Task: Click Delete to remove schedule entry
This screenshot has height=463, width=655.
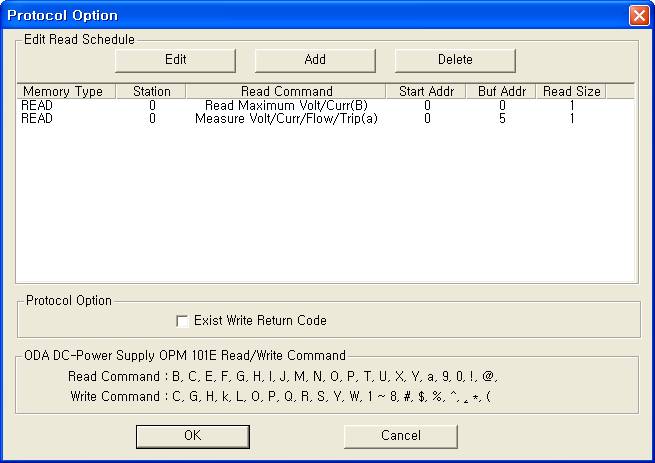Action: (x=455, y=60)
